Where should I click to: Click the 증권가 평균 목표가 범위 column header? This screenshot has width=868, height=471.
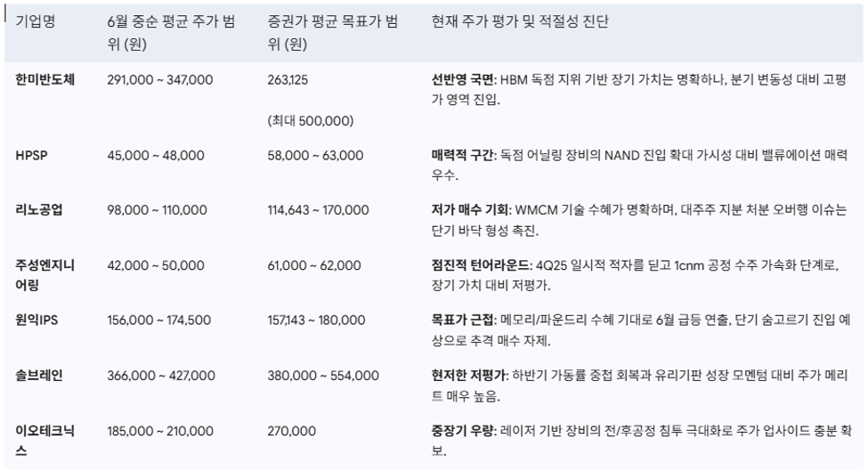pos(333,33)
